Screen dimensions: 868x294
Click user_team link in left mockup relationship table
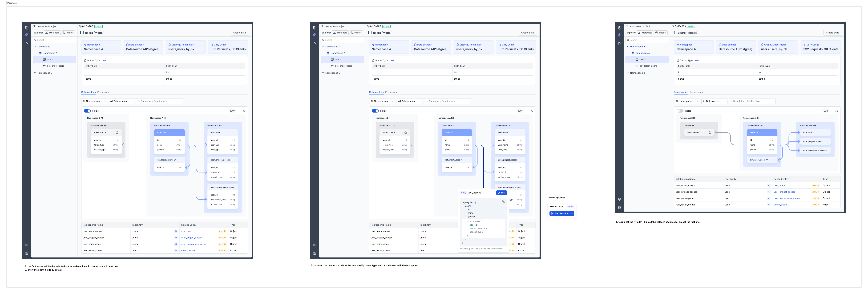pos(186,231)
